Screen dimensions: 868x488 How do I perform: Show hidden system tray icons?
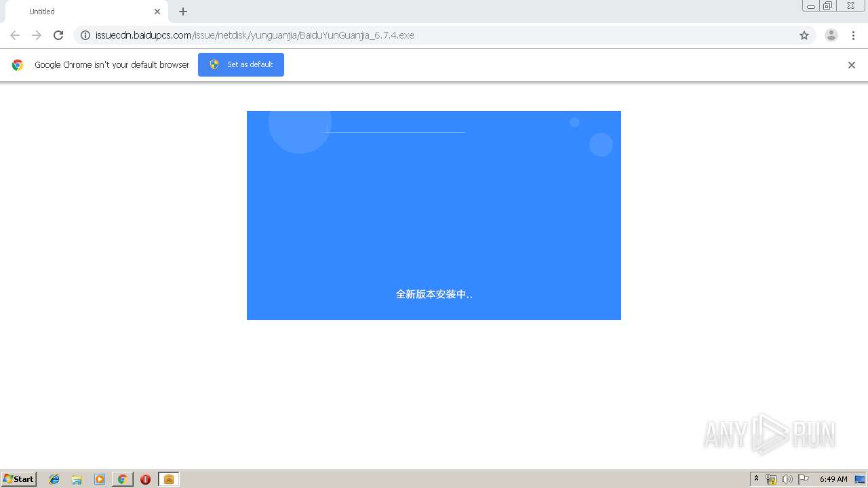756,479
